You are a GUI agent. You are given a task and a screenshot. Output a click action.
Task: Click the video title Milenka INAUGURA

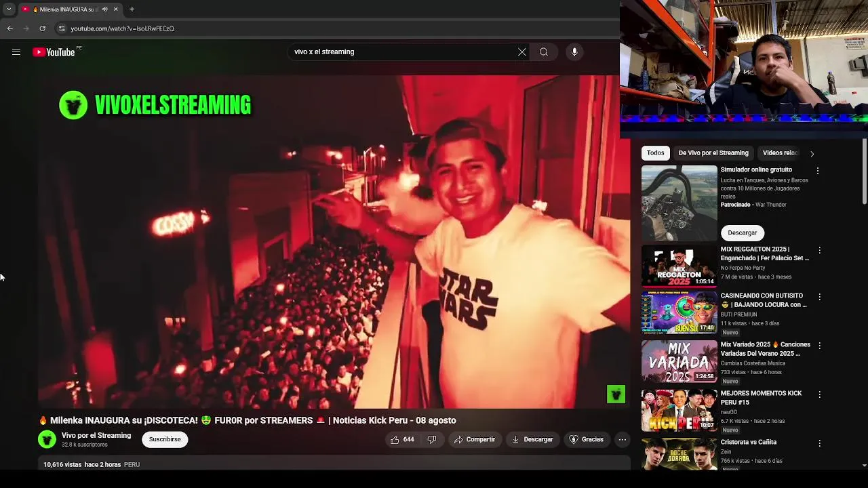pos(248,420)
